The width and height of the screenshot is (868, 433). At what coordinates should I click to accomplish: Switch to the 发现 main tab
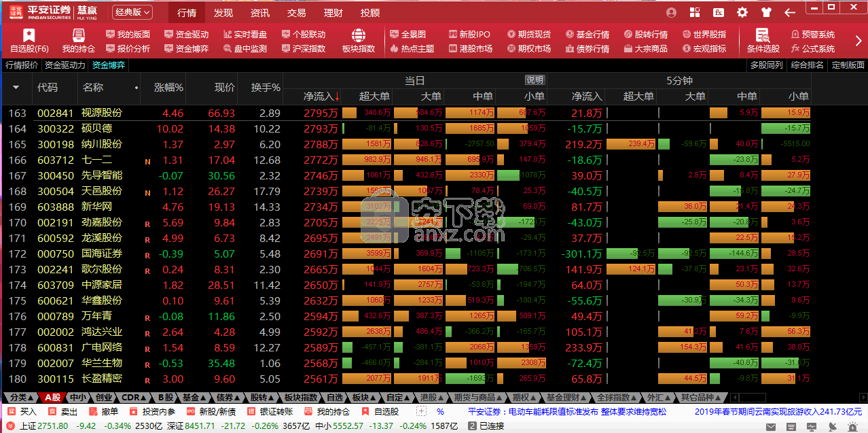click(x=223, y=12)
